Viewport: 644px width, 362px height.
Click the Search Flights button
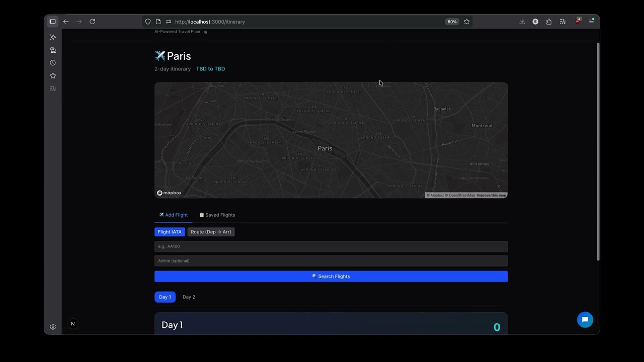pyautogui.click(x=331, y=276)
